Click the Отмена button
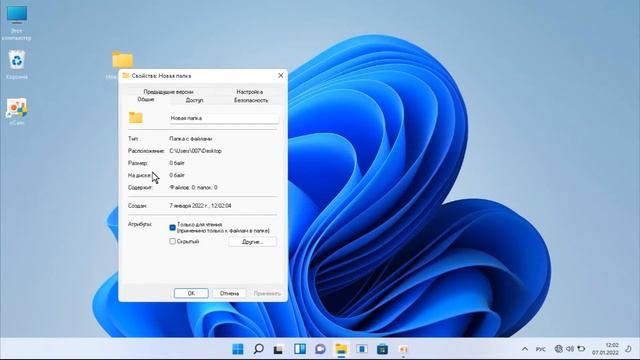Image resolution: width=640 pixels, height=360 pixels. [229, 293]
